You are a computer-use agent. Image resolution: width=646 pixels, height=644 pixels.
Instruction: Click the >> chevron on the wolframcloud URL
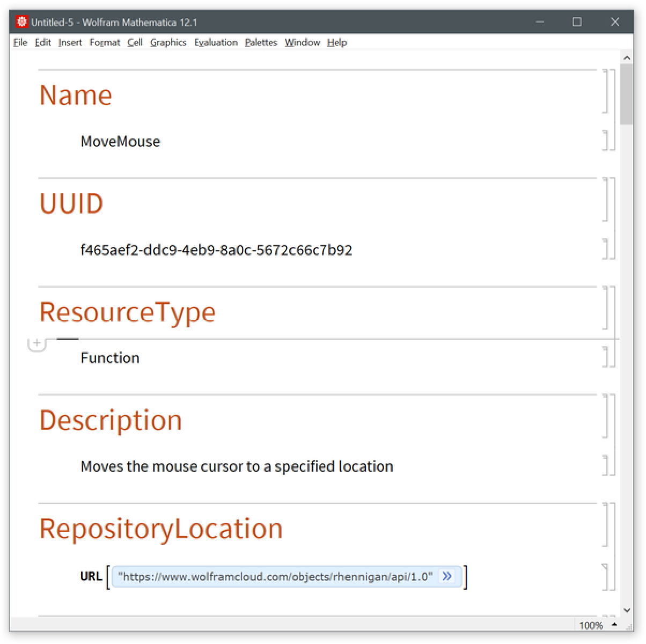[x=447, y=576]
